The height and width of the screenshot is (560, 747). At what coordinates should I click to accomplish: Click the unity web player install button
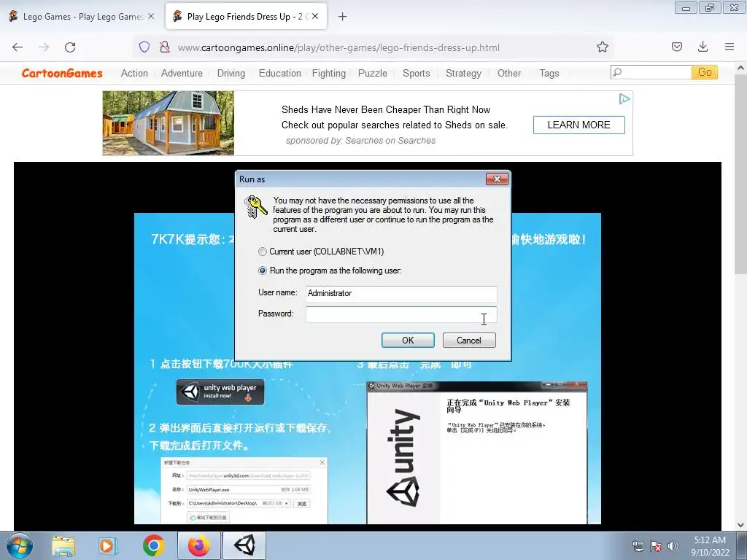(220, 392)
